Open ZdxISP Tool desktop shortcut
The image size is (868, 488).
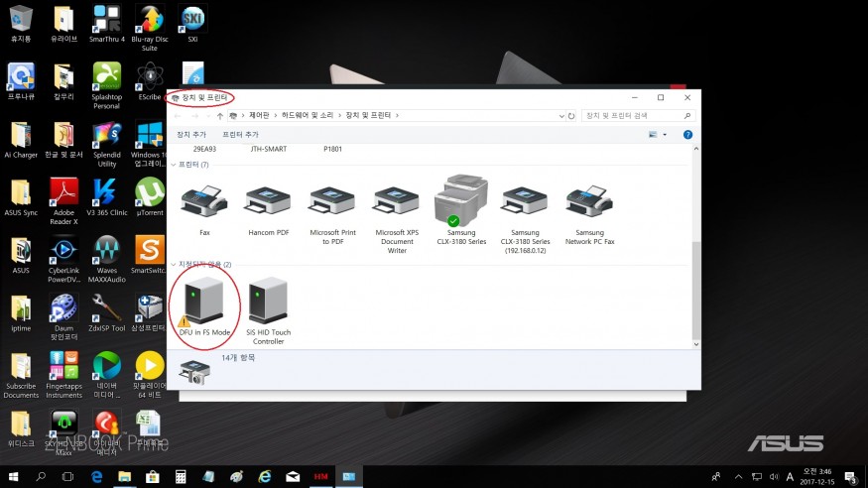[x=107, y=313]
